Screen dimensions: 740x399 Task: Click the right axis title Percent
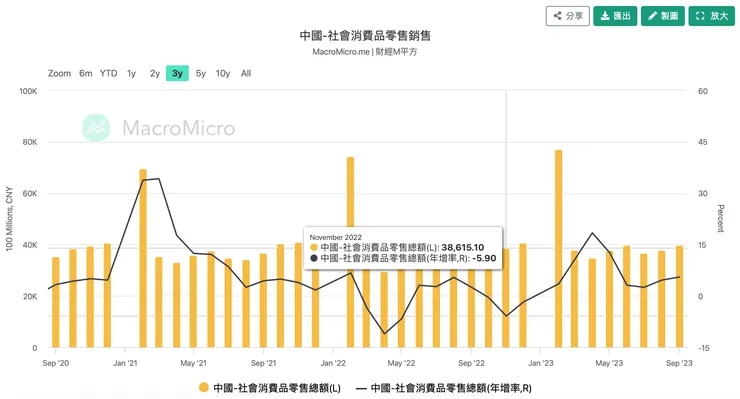pyautogui.click(x=720, y=219)
